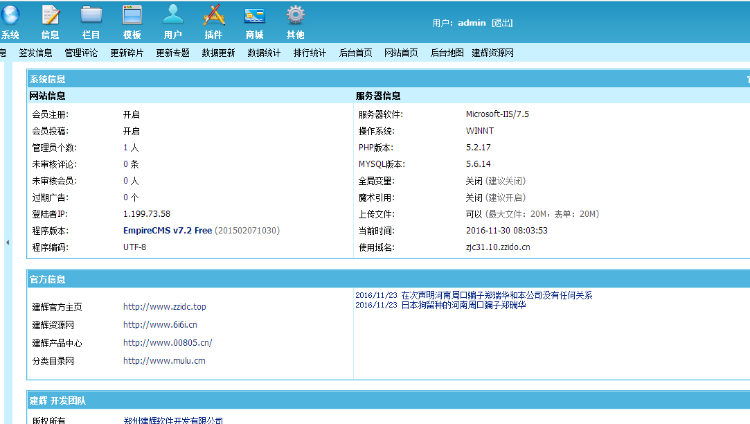Click the 郑州建辉软件开发有限公司 link
Screen dimensions: 750x424
point(173,420)
